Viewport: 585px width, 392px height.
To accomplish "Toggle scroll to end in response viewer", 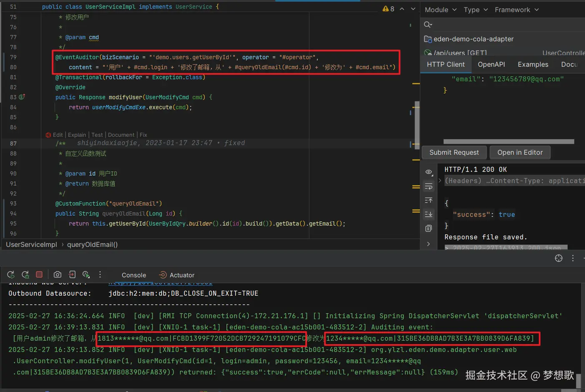I will click(429, 214).
